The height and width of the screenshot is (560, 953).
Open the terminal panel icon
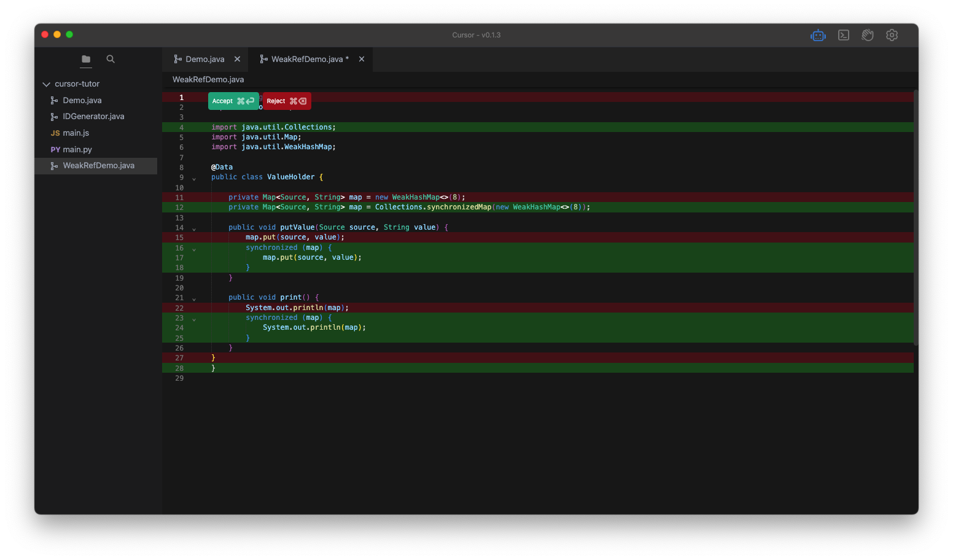[844, 36]
